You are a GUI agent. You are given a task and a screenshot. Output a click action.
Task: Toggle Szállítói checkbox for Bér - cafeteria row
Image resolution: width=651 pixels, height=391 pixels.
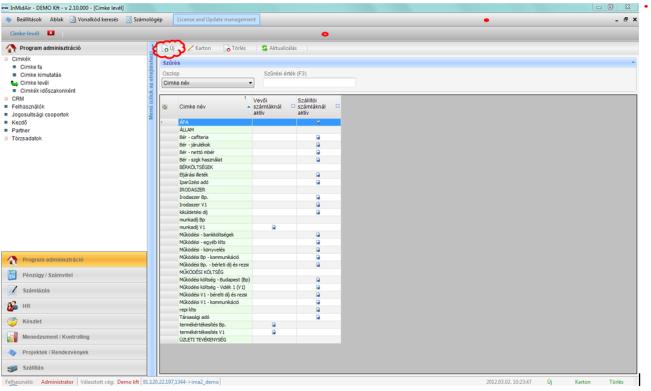pyautogui.click(x=318, y=137)
